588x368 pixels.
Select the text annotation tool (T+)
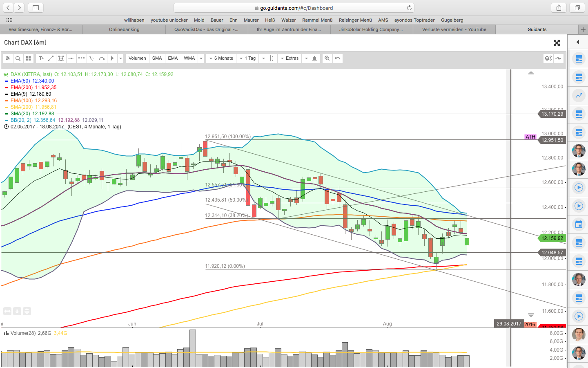[41, 58]
